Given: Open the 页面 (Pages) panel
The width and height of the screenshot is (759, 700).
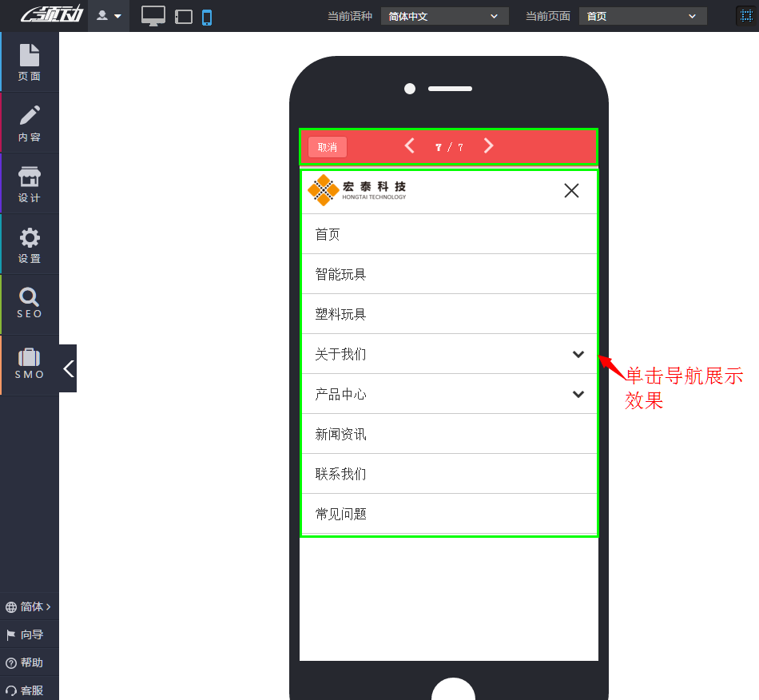Looking at the screenshot, I should pos(30,62).
